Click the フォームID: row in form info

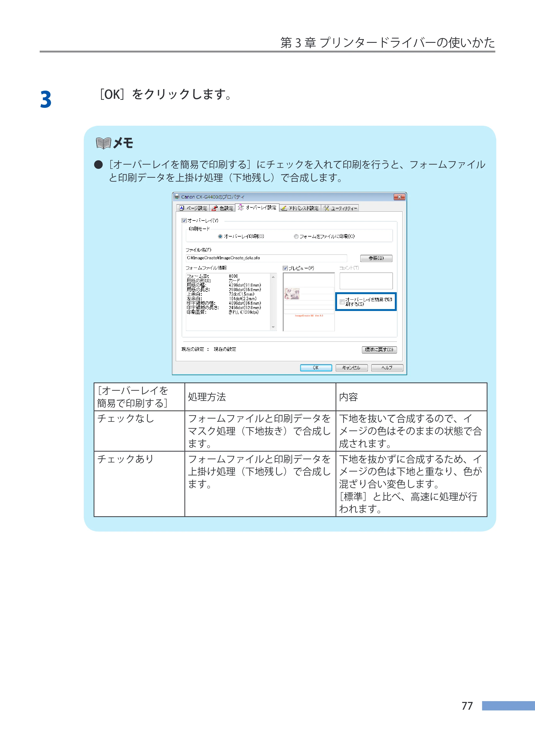(212, 276)
